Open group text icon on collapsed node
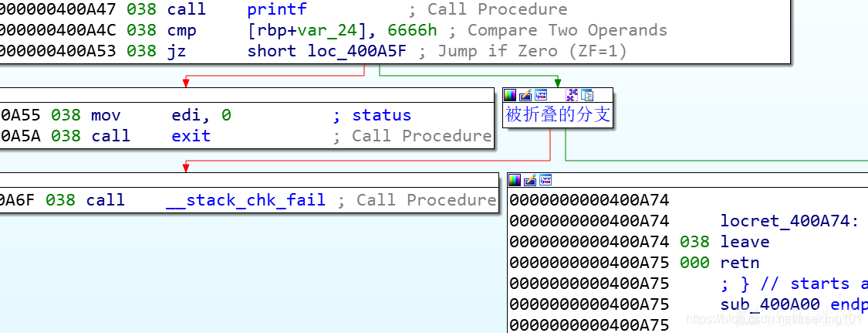Screen dimensions: 868x333 [586, 95]
